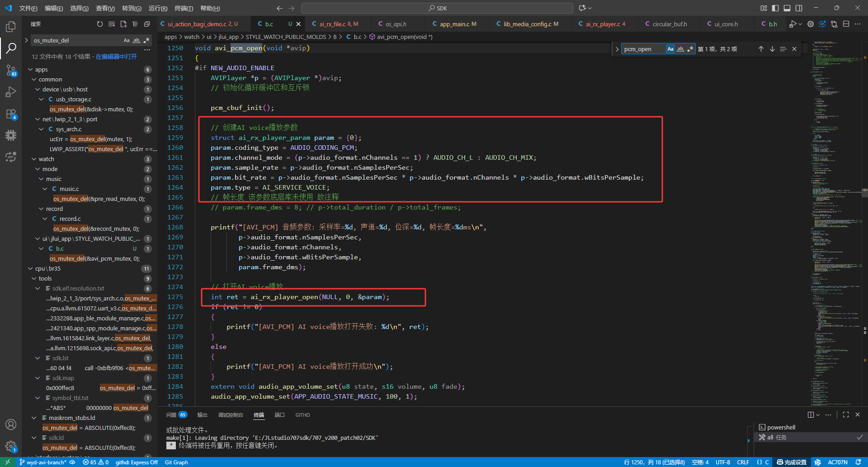The width and height of the screenshot is (868, 467).
Task: Open the 文件(F) menu
Action: pyautogui.click(x=28, y=8)
